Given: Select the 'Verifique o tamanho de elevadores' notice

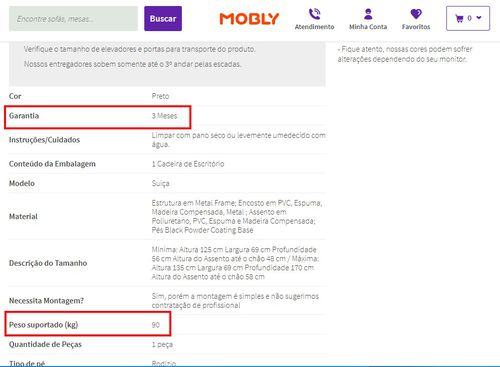Looking at the screenshot, I should point(140,49).
